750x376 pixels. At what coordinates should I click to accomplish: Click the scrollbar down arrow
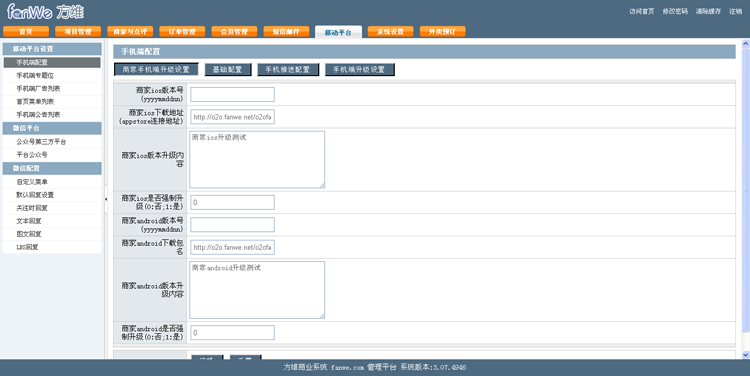pos(745,354)
